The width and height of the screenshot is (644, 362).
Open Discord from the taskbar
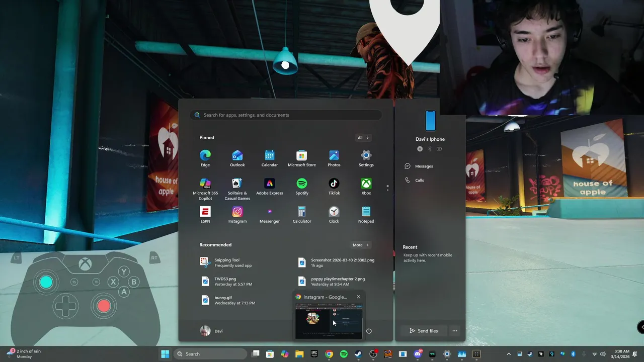[x=418, y=354]
